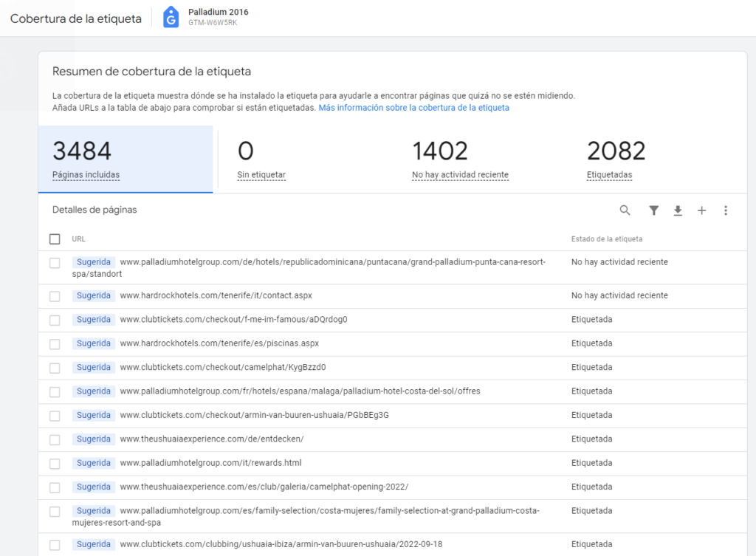Select all URLs with the header checkbox
756x556 pixels.
(55, 238)
